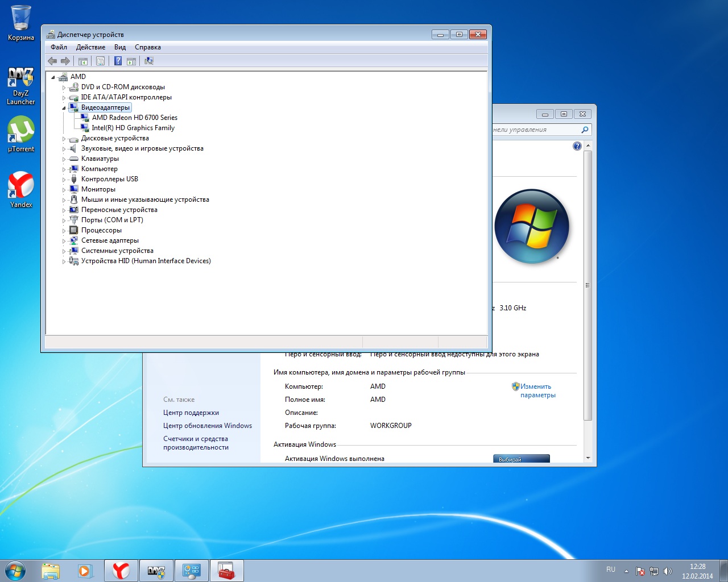Select the Yandex desktop shortcut
This screenshot has height=582, width=728.
[21, 189]
